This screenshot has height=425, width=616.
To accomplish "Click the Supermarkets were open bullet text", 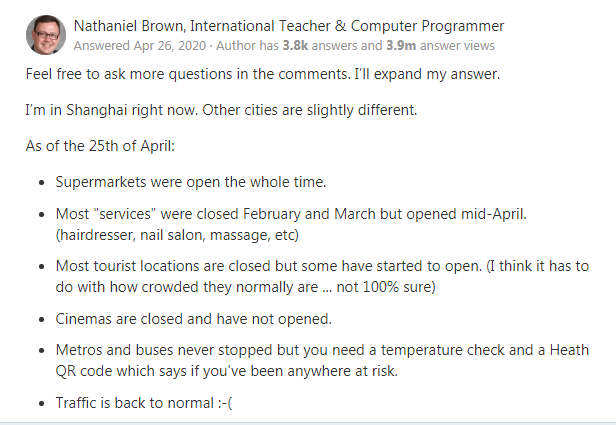I will pos(191,184).
